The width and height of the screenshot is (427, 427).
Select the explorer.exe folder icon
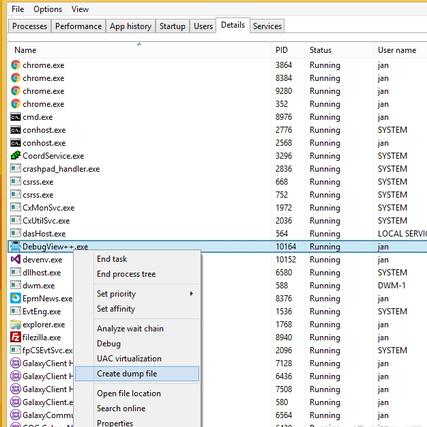(15, 324)
